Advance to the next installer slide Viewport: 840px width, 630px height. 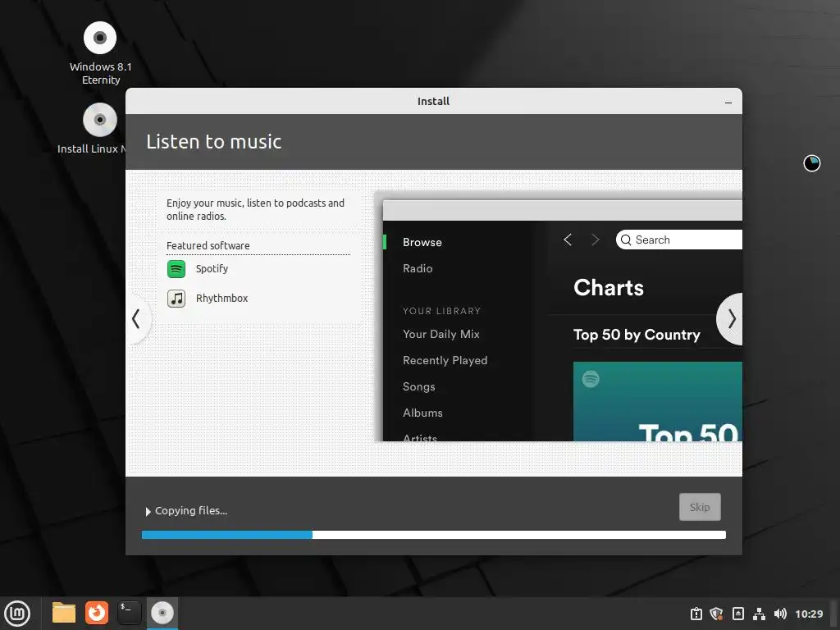click(x=731, y=319)
